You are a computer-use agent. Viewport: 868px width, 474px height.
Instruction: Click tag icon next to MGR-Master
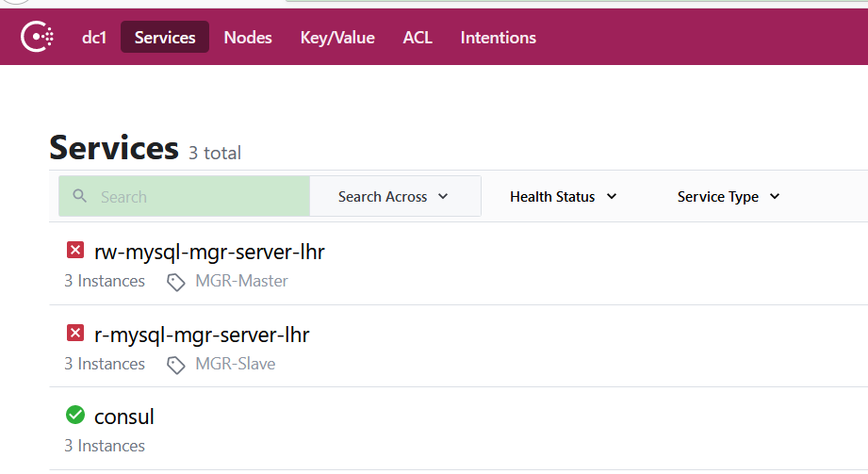pos(175,282)
